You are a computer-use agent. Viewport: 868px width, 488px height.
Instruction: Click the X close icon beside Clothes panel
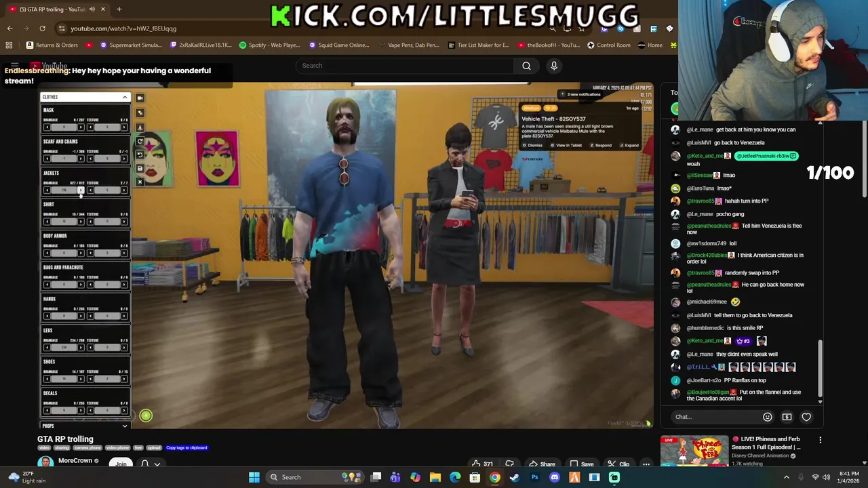[140, 182]
